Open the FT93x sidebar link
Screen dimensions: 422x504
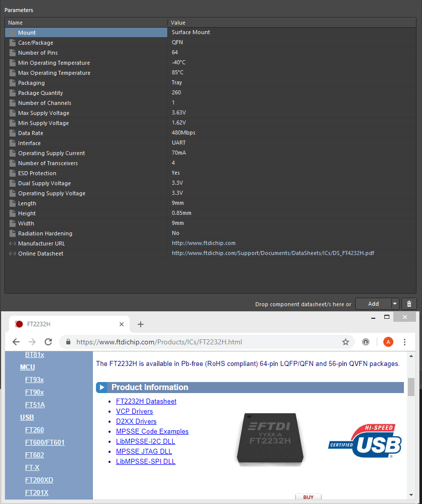coord(35,380)
